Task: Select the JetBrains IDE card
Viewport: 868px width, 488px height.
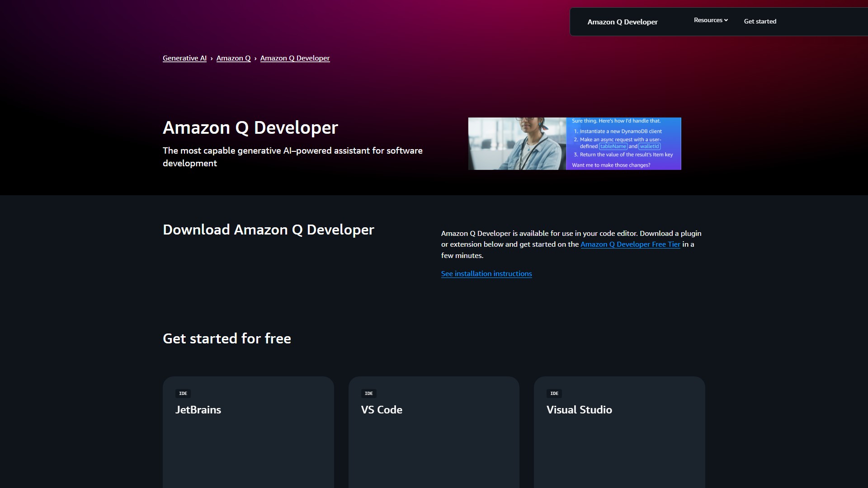Action: (248, 432)
